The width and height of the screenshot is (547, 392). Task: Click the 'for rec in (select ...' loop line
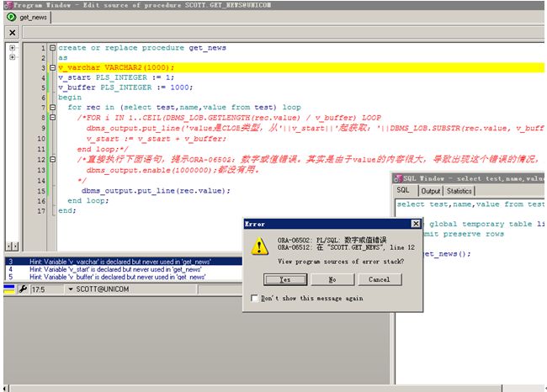(x=184, y=107)
